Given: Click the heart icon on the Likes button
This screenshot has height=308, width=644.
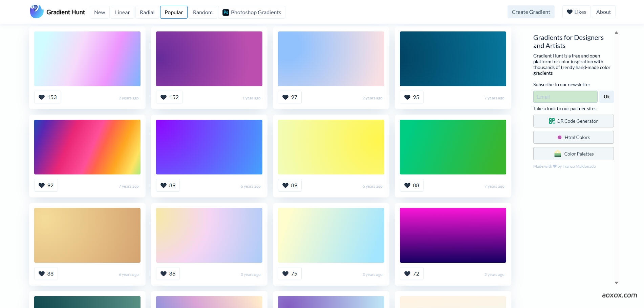Looking at the screenshot, I should pos(570,11).
